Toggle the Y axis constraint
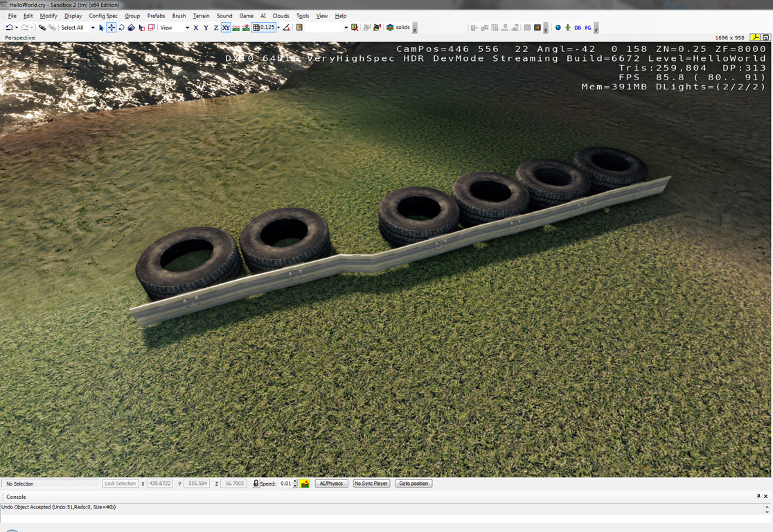This screenshot has height=532, width=773. [x=206, y=28]
